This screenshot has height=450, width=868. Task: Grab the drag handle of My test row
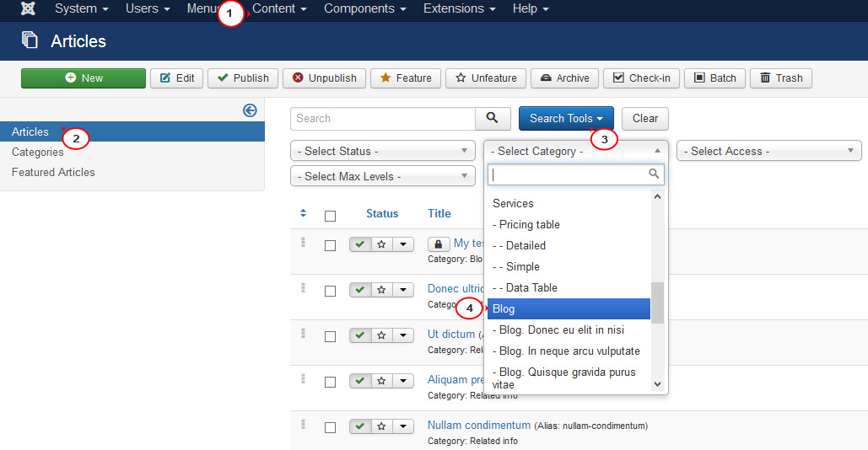click(x=303, y=242)
